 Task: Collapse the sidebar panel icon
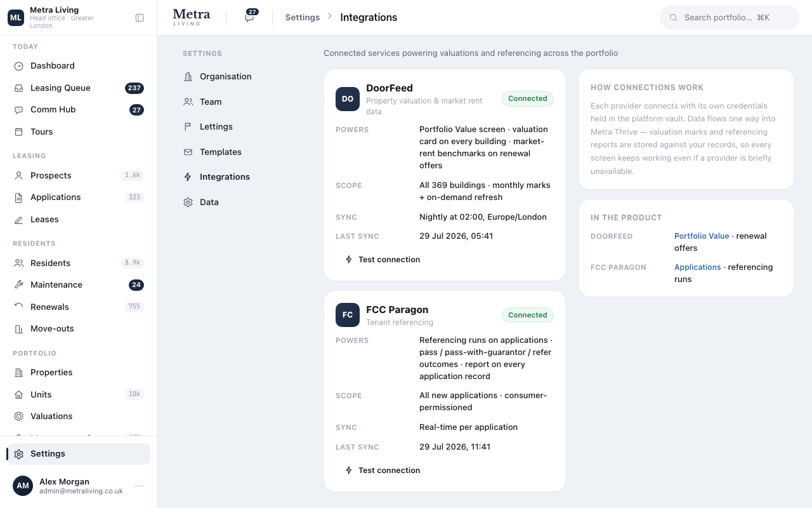tap(140, 18)
